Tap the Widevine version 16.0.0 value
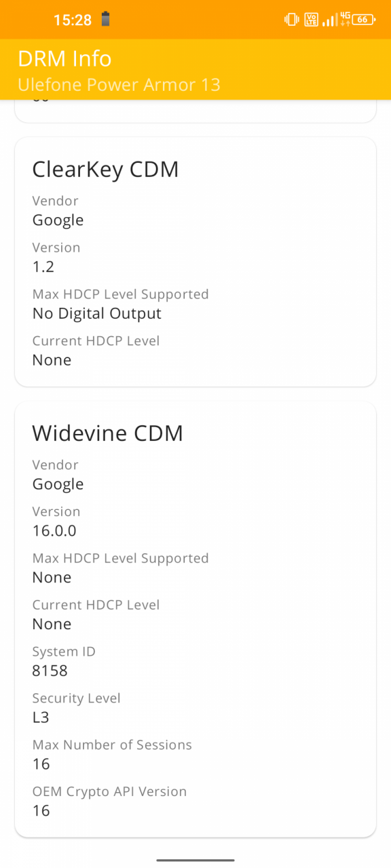Viewport: 391px width, 868px height. (54, 530)
